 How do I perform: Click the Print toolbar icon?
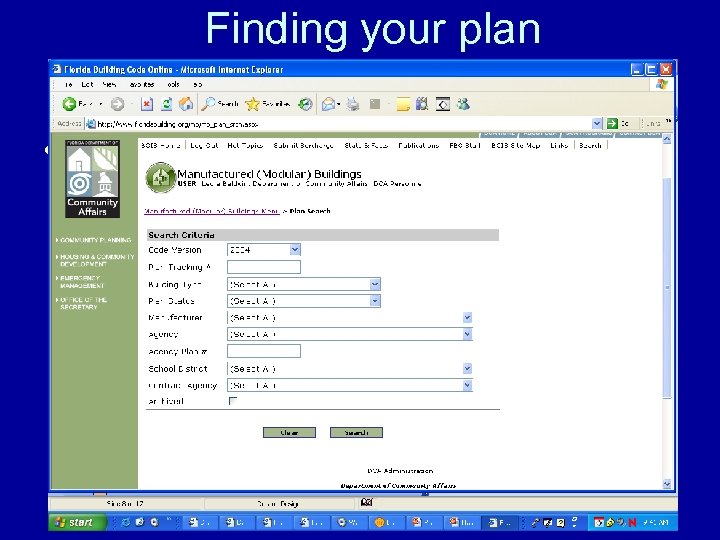353,104
